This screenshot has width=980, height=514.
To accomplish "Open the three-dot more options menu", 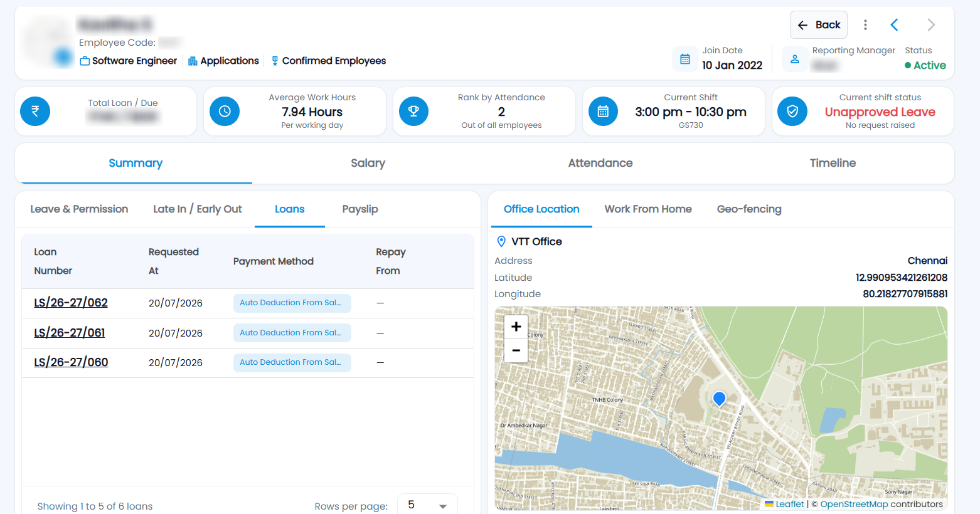I will tap(865, 25).
